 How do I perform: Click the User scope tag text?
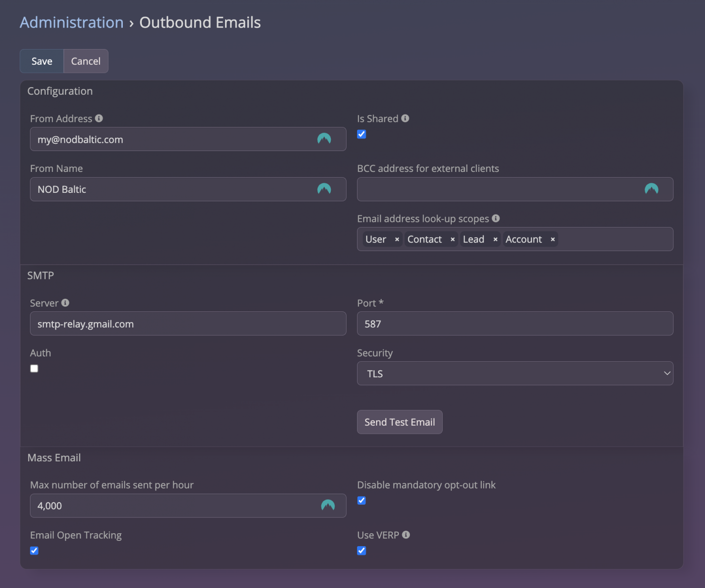pos(376,239)
